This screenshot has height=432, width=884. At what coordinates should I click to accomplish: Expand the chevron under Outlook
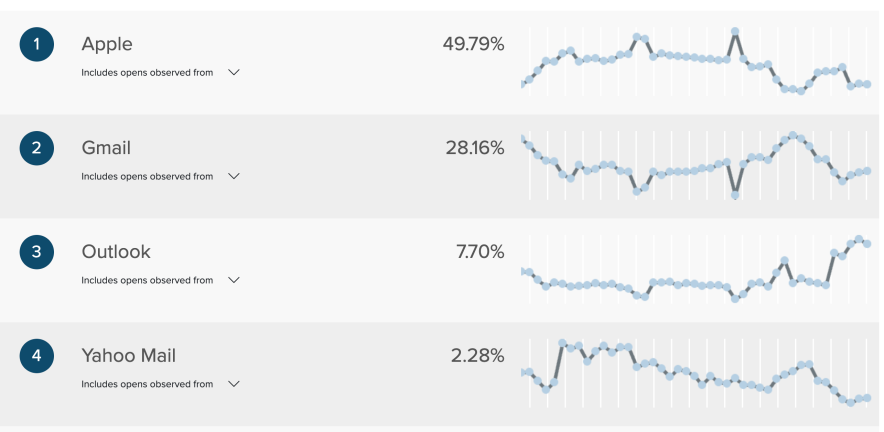click(234, 280)
